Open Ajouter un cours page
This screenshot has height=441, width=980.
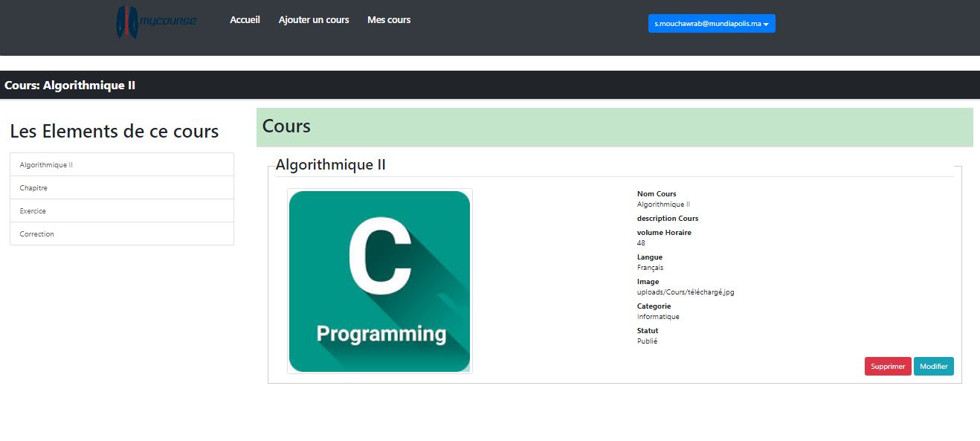point(314,20)
